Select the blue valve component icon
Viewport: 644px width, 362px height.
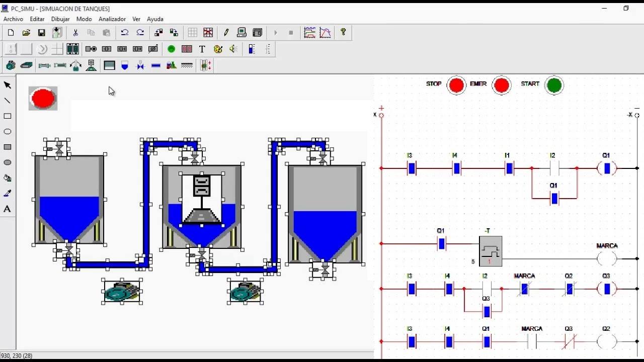[x=140, y=65]
